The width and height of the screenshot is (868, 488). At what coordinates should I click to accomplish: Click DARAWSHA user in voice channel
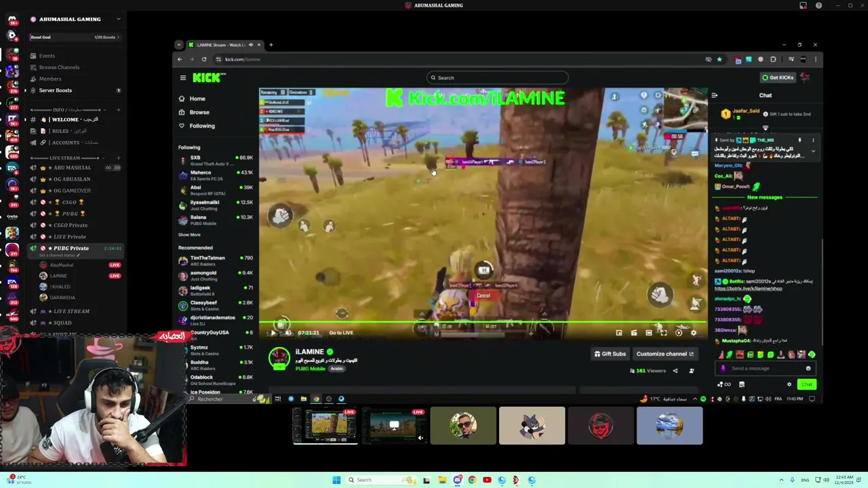[x=62, y=298]
